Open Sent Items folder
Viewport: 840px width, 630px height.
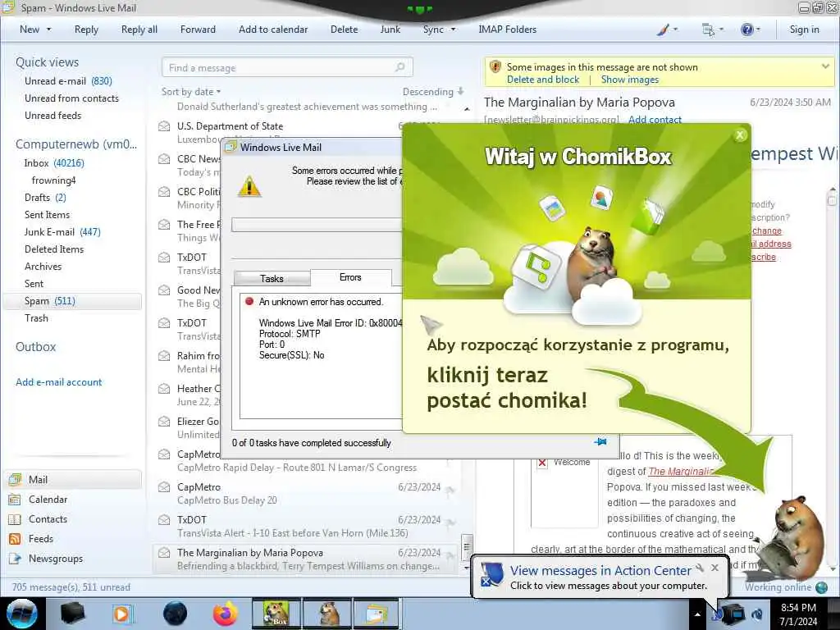coord(47,214)
